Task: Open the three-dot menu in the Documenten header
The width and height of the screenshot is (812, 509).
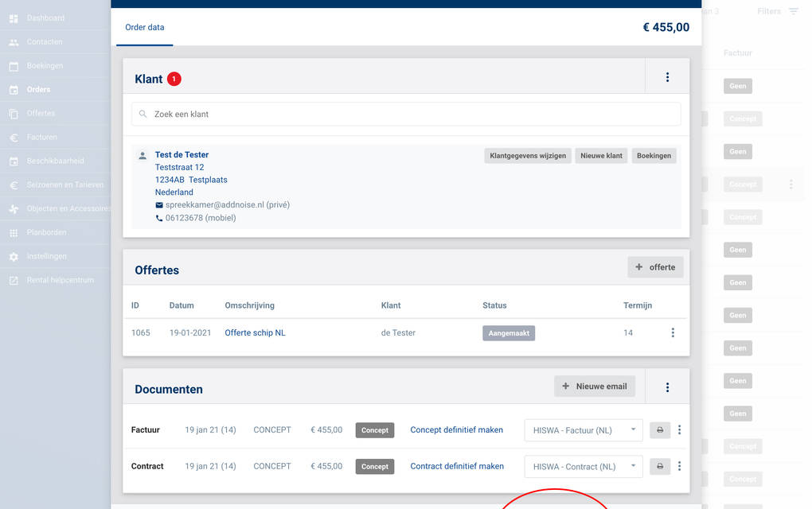Action: 667,387
